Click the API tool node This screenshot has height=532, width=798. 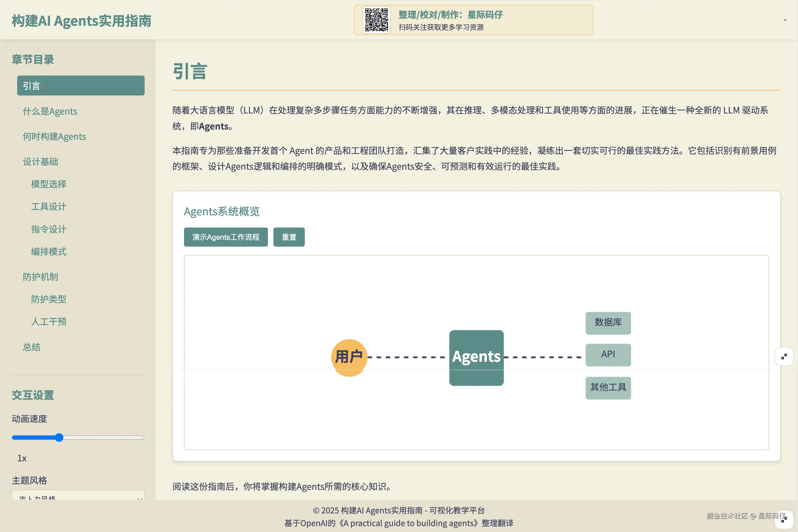pyautogui.click(x=608, y=355)
